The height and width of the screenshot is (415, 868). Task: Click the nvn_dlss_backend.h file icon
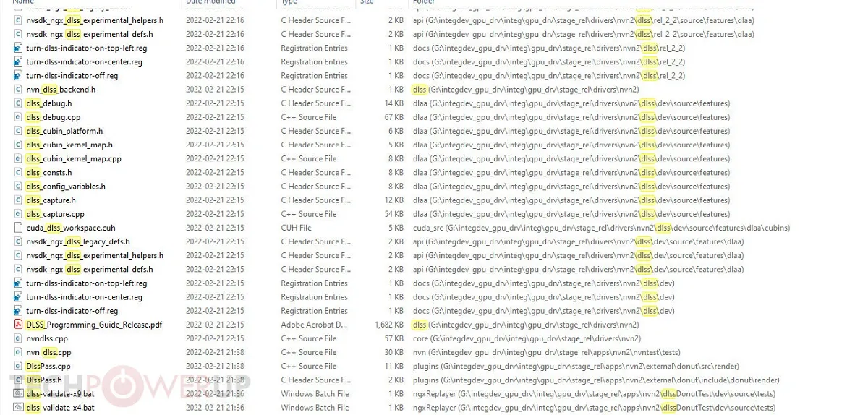click(x=19, y=90)
